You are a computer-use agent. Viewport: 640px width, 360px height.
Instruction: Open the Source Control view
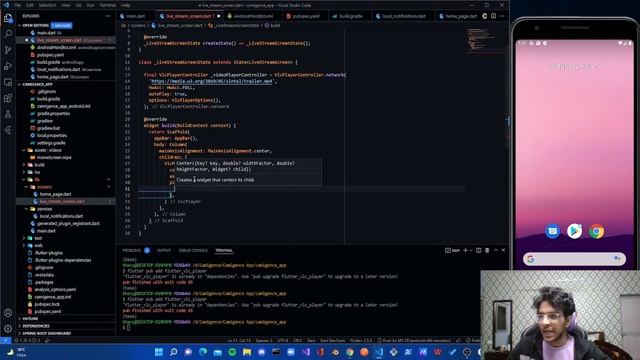[8, 50]
